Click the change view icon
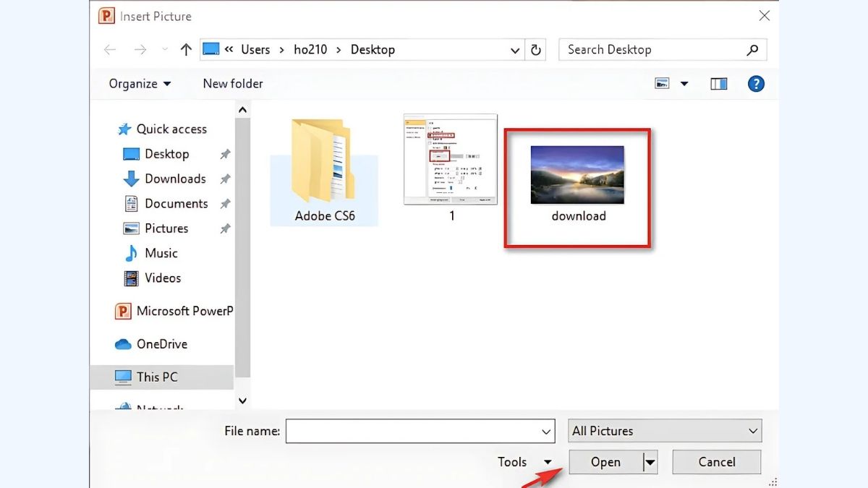868x488 pixels. click(x=663, y=84)
